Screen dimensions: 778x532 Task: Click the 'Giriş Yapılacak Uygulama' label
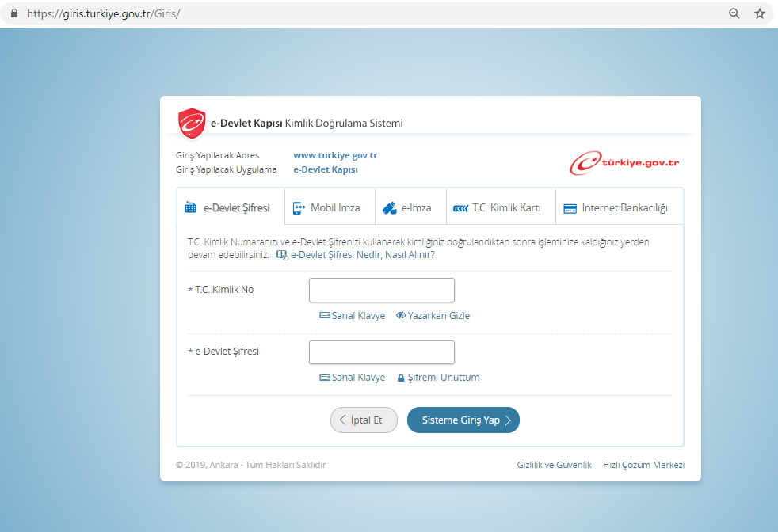(x=227, y=169)
